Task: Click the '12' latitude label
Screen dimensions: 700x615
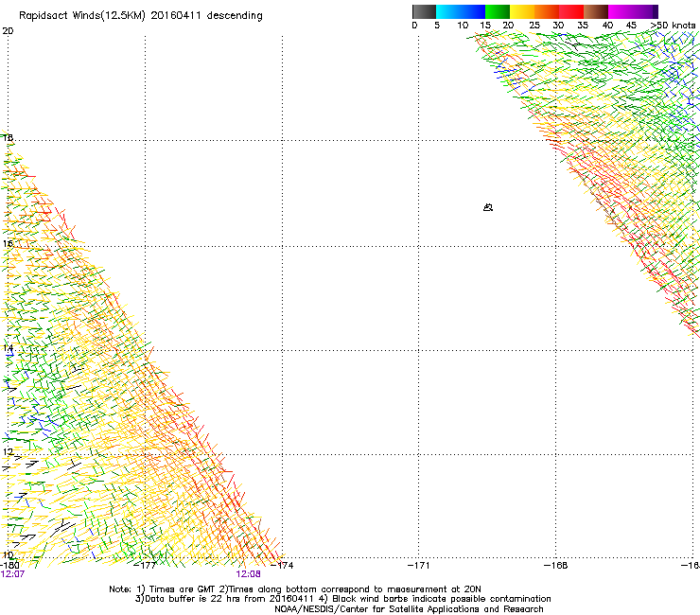Action: (x=8, y=452)
